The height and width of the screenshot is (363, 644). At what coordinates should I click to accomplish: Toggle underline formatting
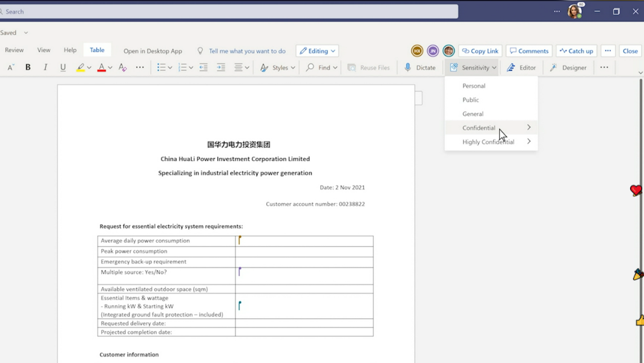tap(63, 67)
